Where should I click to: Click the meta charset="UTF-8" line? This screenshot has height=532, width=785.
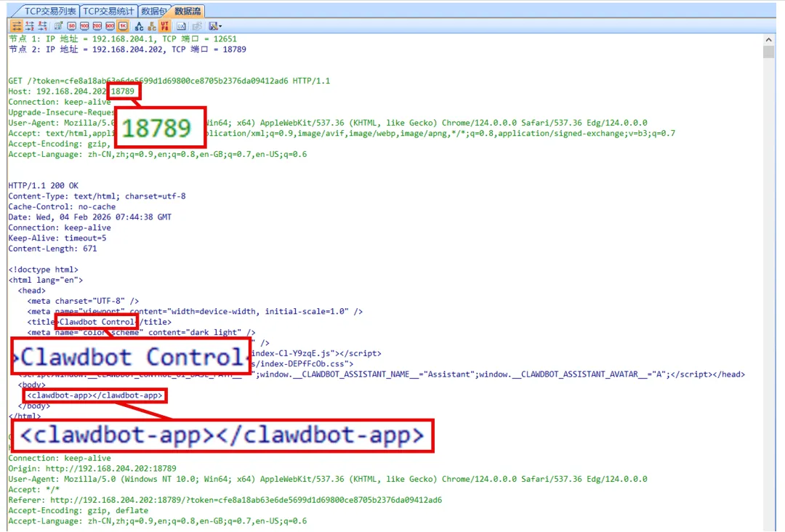pyautogui.click(x=83, y=301)
